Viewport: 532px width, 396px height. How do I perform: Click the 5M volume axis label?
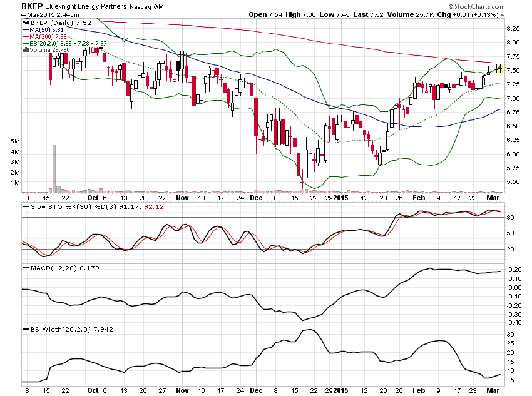click(15, 141)
